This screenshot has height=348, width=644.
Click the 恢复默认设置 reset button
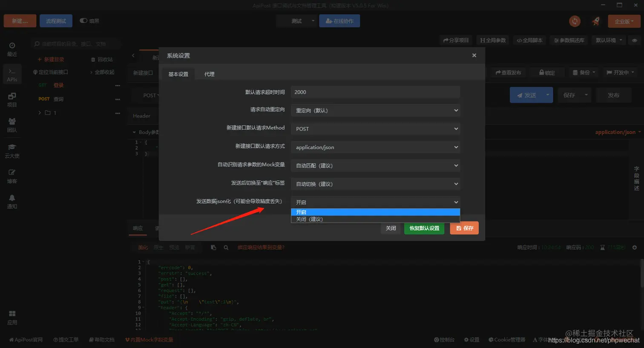(x=424, y=228)
